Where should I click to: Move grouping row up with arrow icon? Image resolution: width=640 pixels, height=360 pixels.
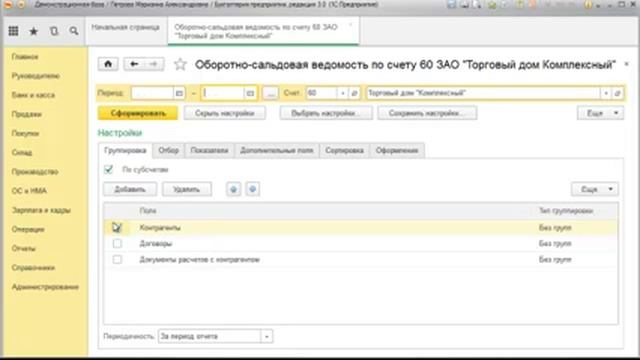pos(233,189)
